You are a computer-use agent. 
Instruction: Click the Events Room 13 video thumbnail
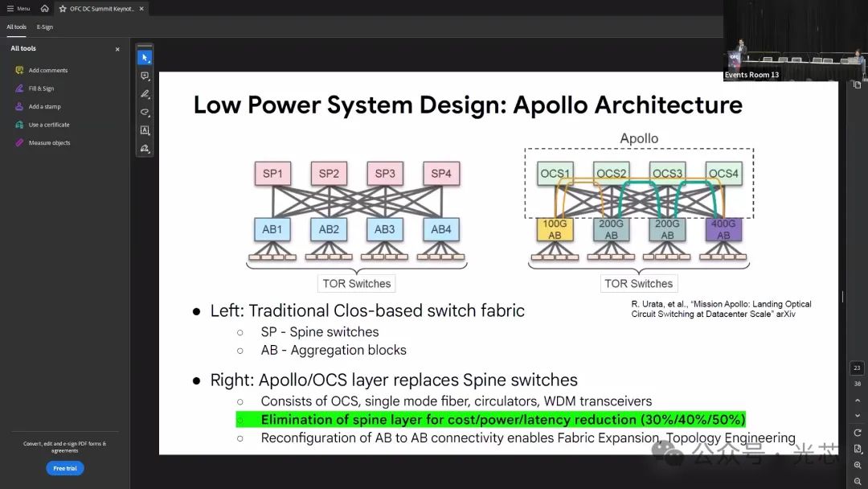coord(796,41)
